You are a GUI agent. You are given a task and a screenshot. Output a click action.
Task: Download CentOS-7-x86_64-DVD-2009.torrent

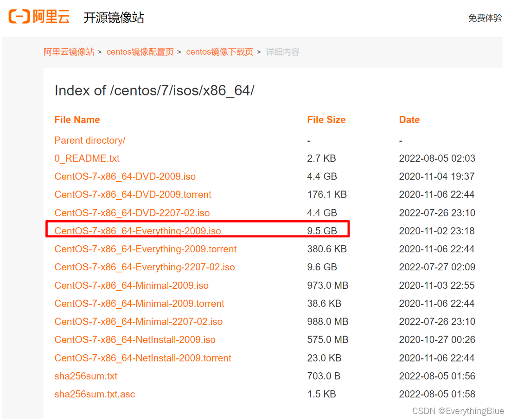133,194
